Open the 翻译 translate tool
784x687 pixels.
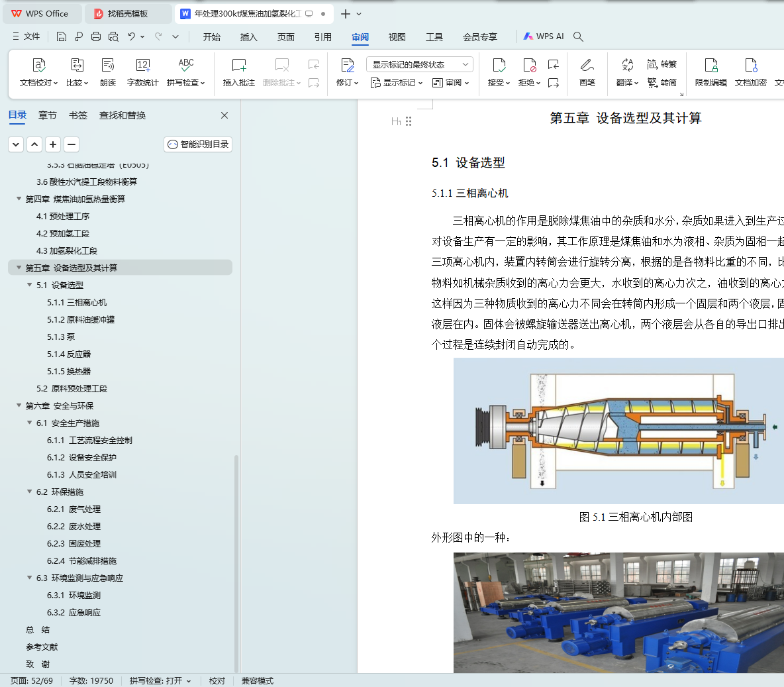pos(627,72)
